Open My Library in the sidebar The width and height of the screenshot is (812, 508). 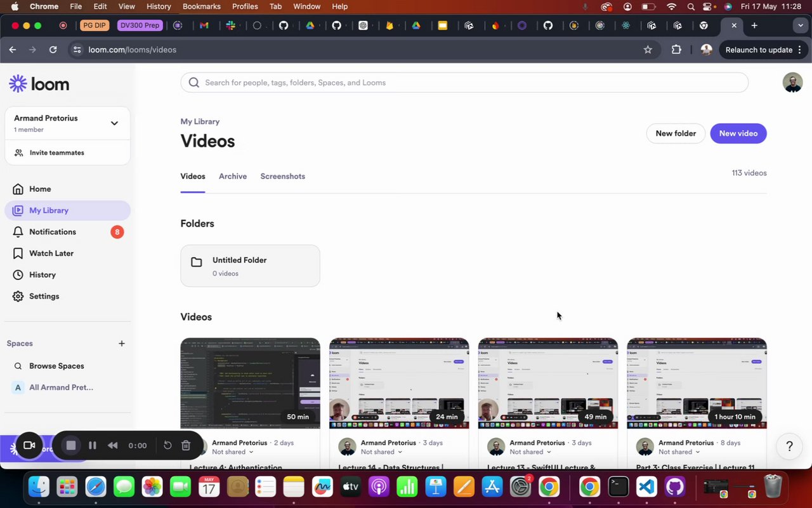pos(67,211)
